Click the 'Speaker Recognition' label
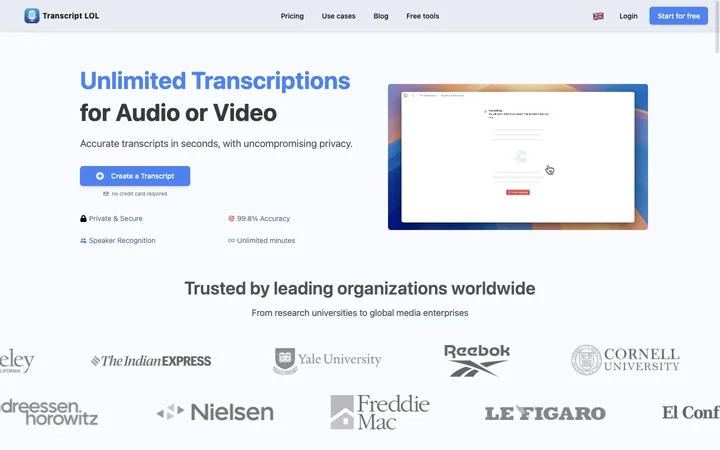 [122, 241]
